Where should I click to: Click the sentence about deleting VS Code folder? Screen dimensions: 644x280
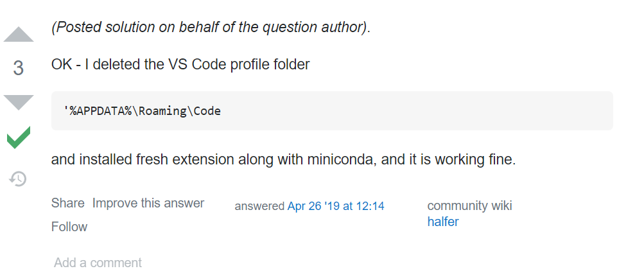coord(180,65)
